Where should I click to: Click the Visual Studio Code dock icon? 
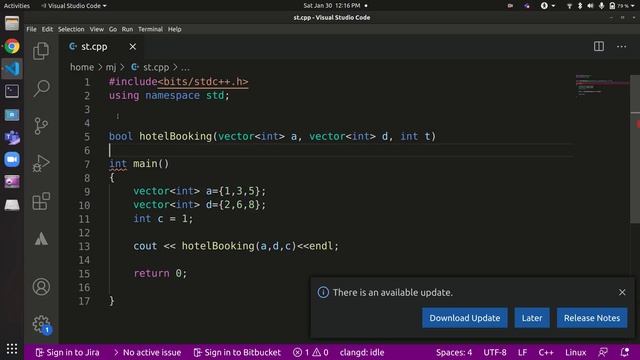pos(12,69)
